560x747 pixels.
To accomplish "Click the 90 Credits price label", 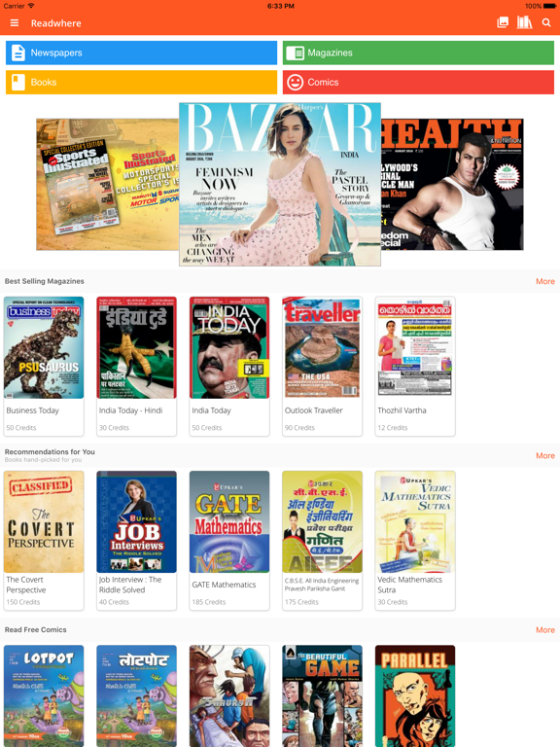I will (x=299, y=428).
